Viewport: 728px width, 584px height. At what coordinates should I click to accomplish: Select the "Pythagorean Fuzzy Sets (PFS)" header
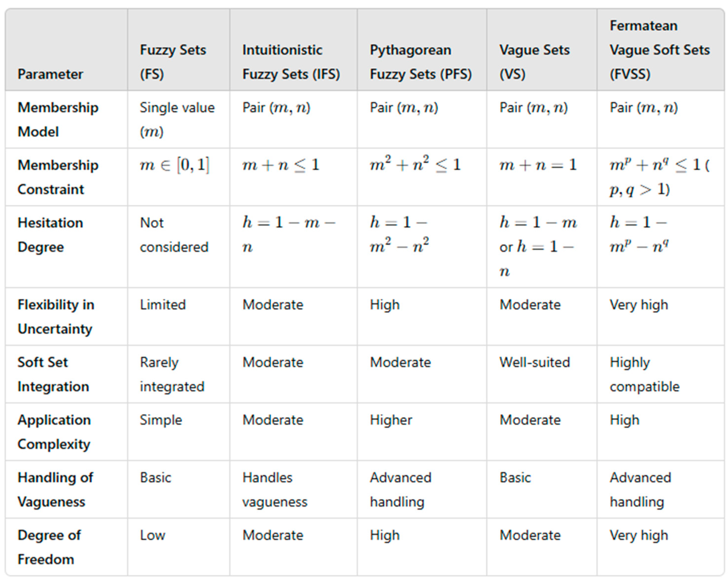pos(420,62)
